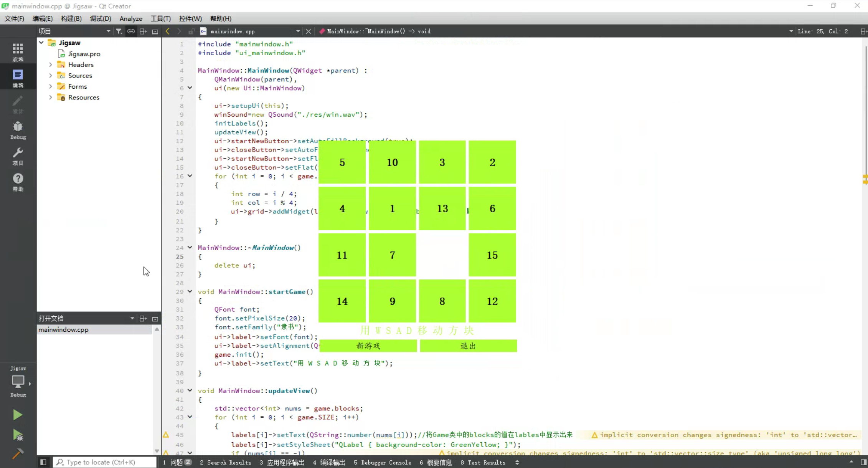Start debugging with the Run-Debug icon
Image resolution: width=868 pixels, height=468 pixels.
point(18,435)
